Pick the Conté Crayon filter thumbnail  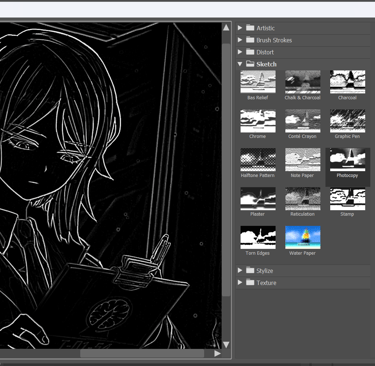(303, 121)
